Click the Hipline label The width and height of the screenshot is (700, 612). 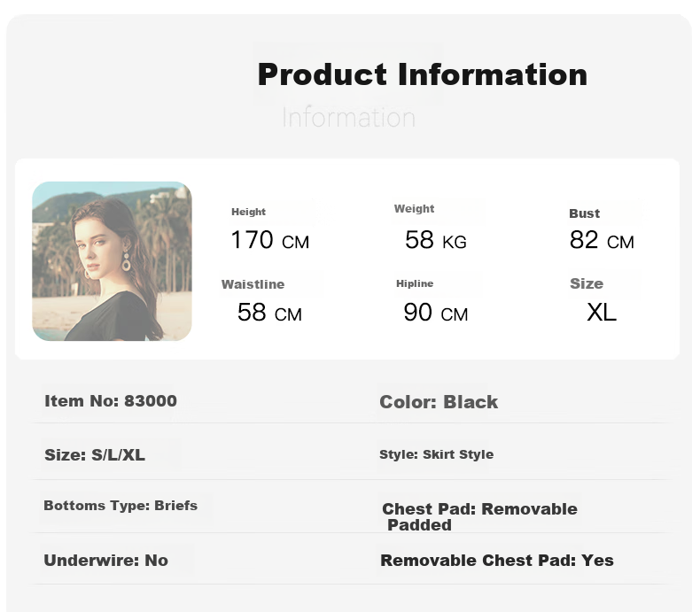(415, 283)
